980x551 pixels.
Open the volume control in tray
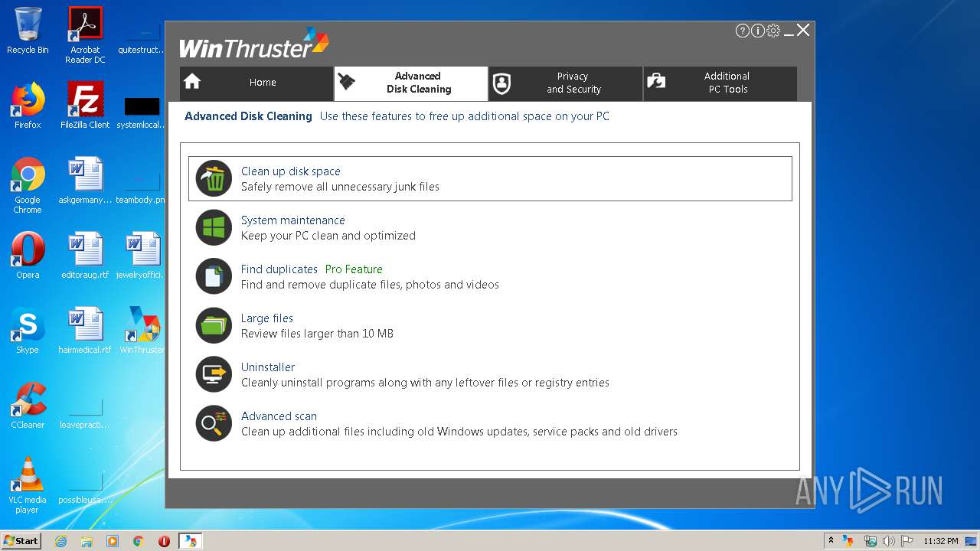(888, 541)
